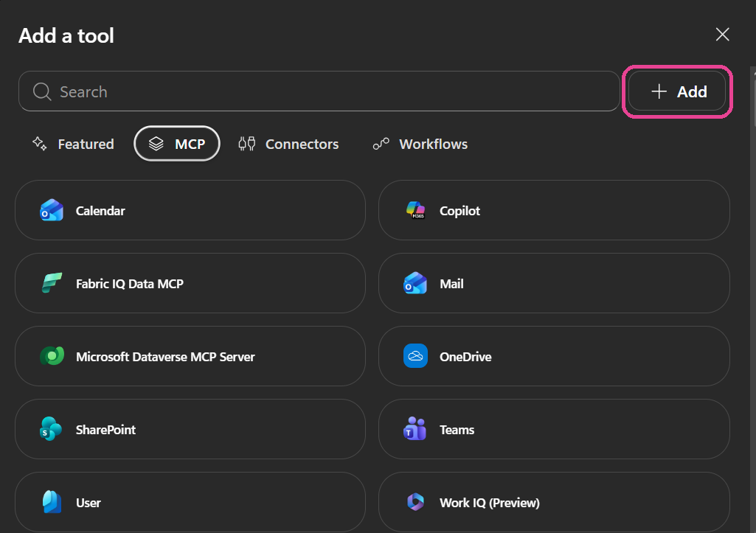Click the plus icon on the Add button

pyautogui.click(x=659, y=91)
